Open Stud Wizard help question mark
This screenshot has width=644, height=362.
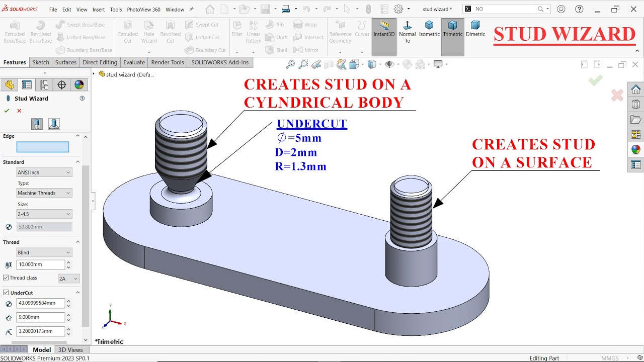(x=82, y=99)
